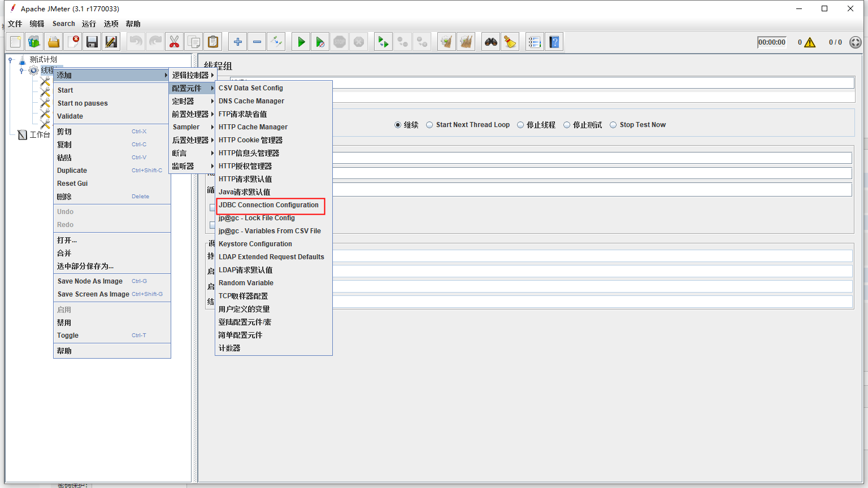Select HTTP Cookie 管理器 config element

tap(274, 140)
